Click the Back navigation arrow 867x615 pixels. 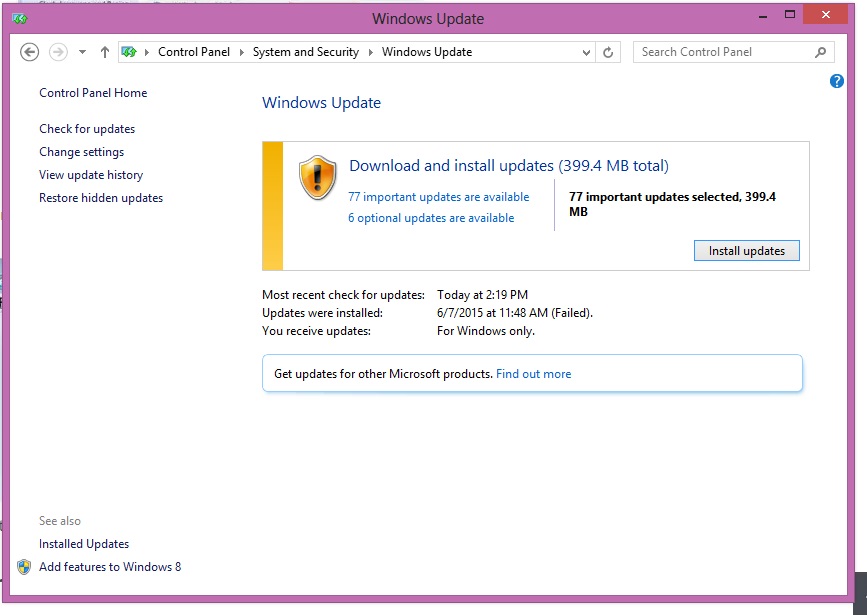tap(29, 52)
